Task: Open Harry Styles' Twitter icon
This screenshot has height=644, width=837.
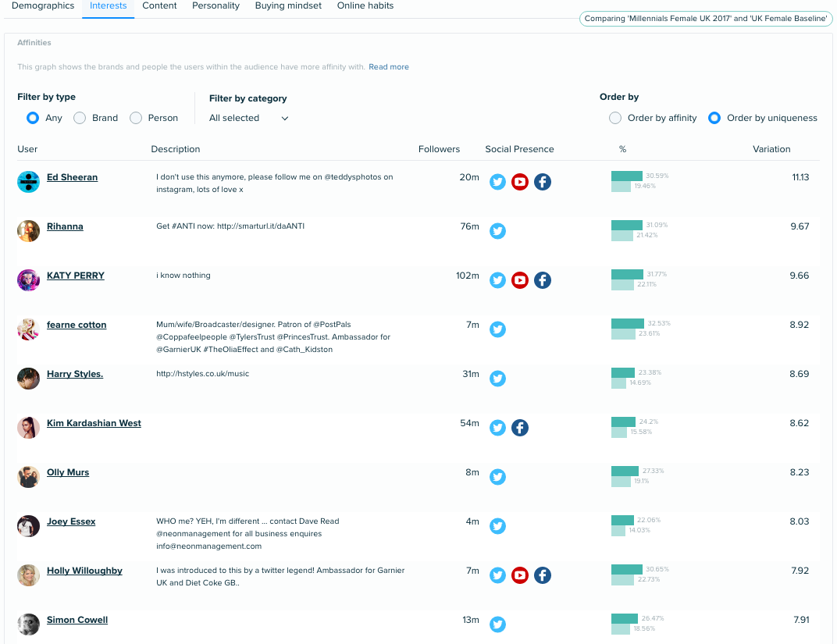Action: point(497,379)
